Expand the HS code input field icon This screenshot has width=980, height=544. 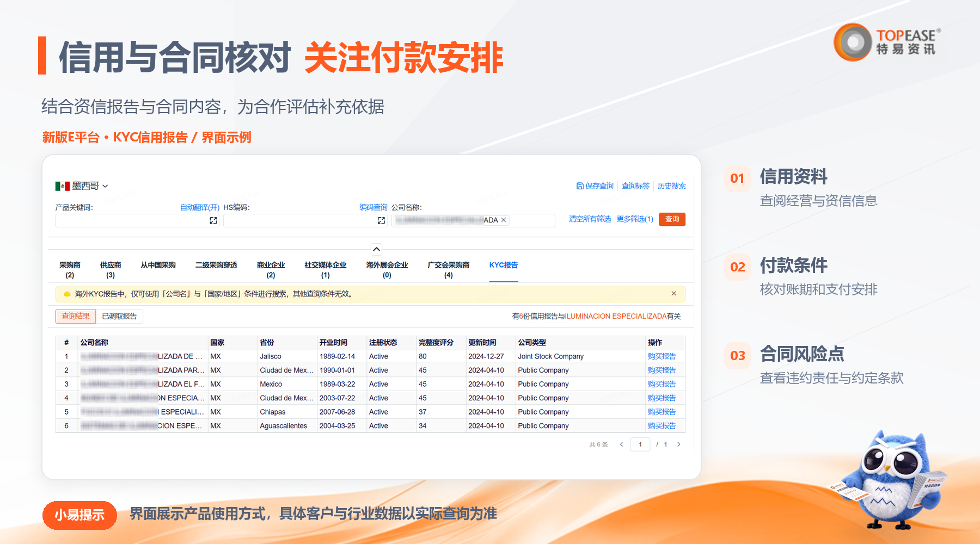(381, 220)
